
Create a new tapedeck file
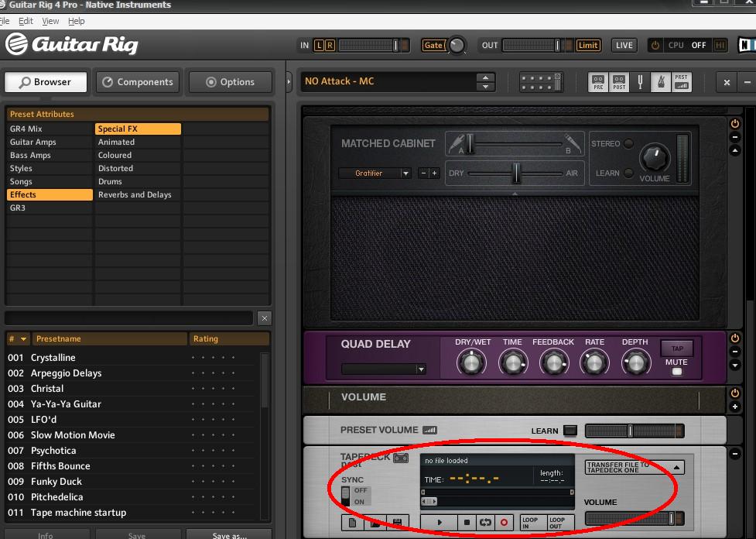point(352,523)
